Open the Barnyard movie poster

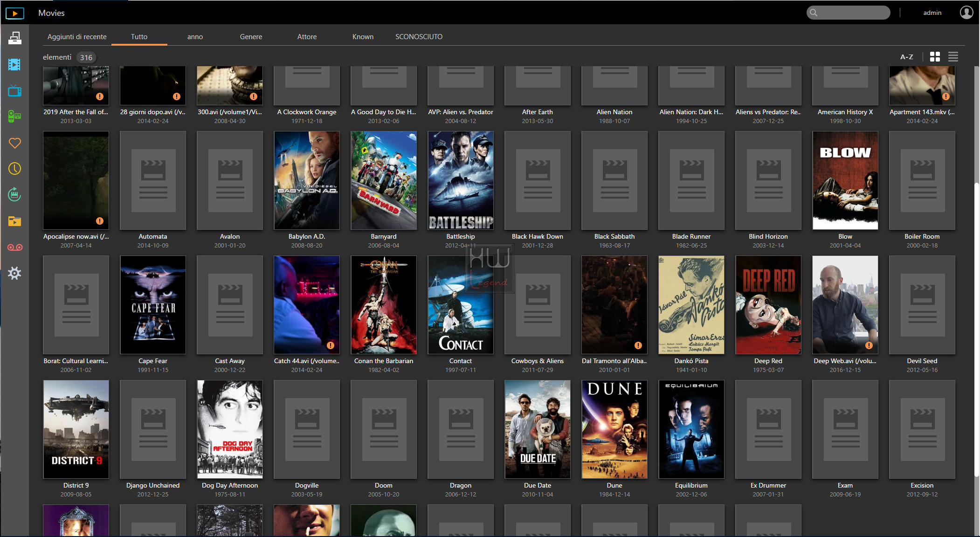pyautogui.click(x=384, y=180)
